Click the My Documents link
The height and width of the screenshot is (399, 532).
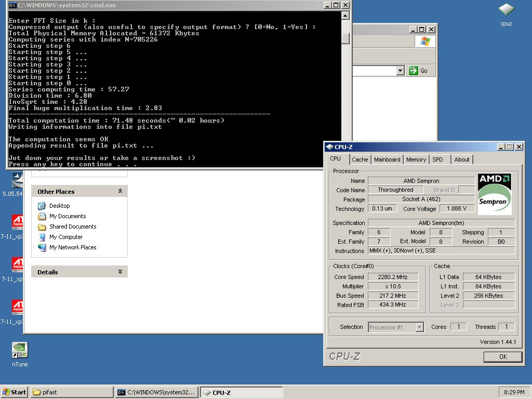pyautogui.click(x=68, y=216)
